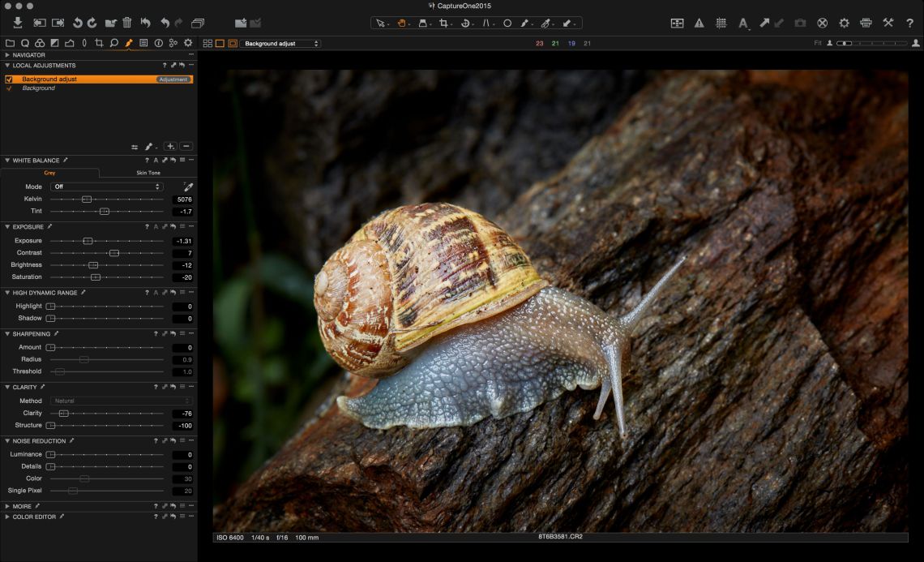Select the Pan hand cursor tool
The image size is (924, 562).
pos(401,24)
